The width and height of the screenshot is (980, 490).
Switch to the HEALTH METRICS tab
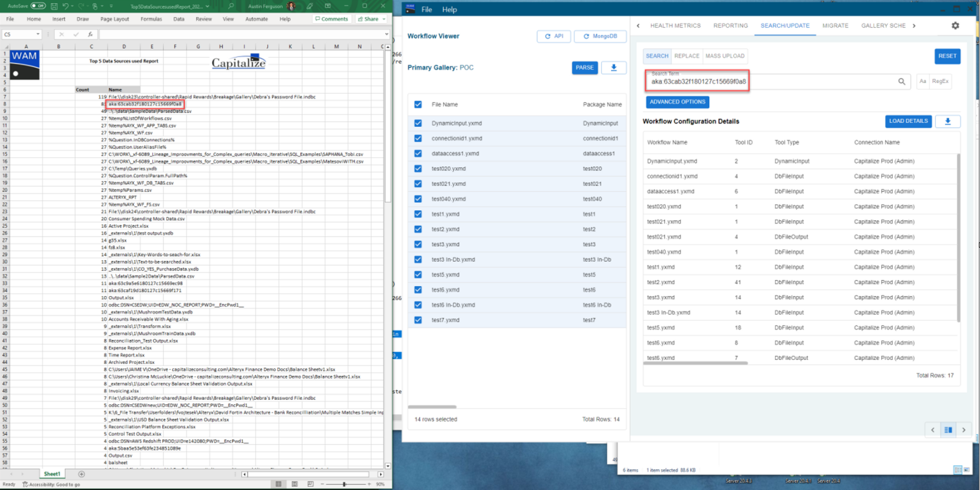[x=676, y=26]
